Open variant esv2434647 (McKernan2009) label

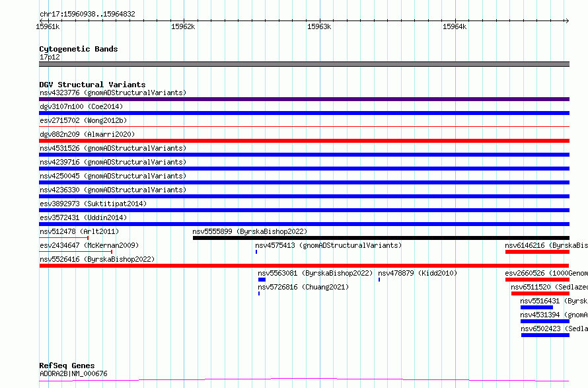click(89, 245)
